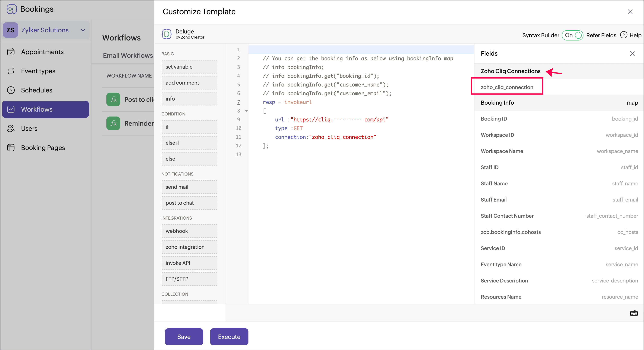
Task: Open Event types in the sidebar
Action: pos(45,71)
